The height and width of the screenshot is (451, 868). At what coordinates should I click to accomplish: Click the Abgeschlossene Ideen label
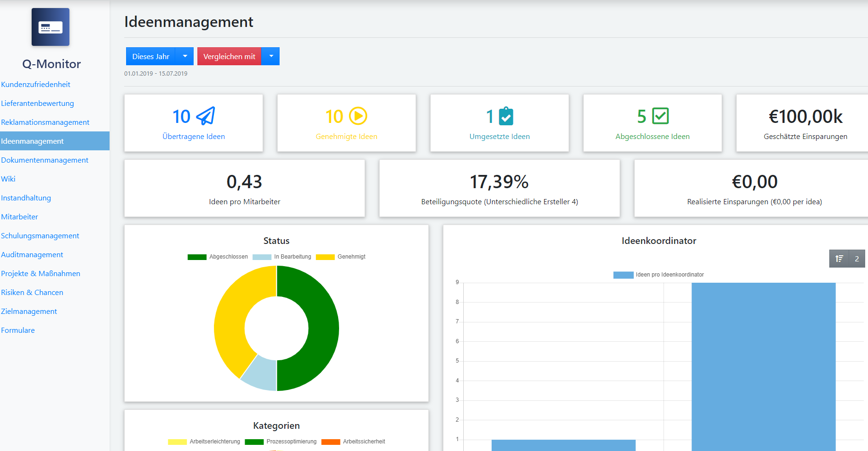(653, 136)
